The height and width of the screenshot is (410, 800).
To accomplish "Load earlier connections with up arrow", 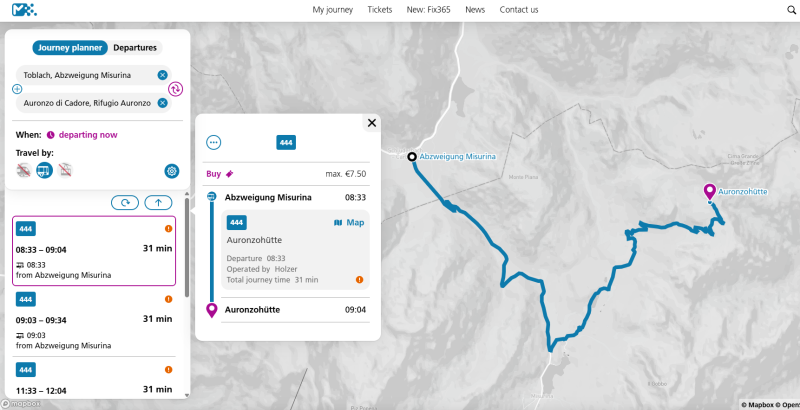I will pyautogui.click(x=158, y=203).
